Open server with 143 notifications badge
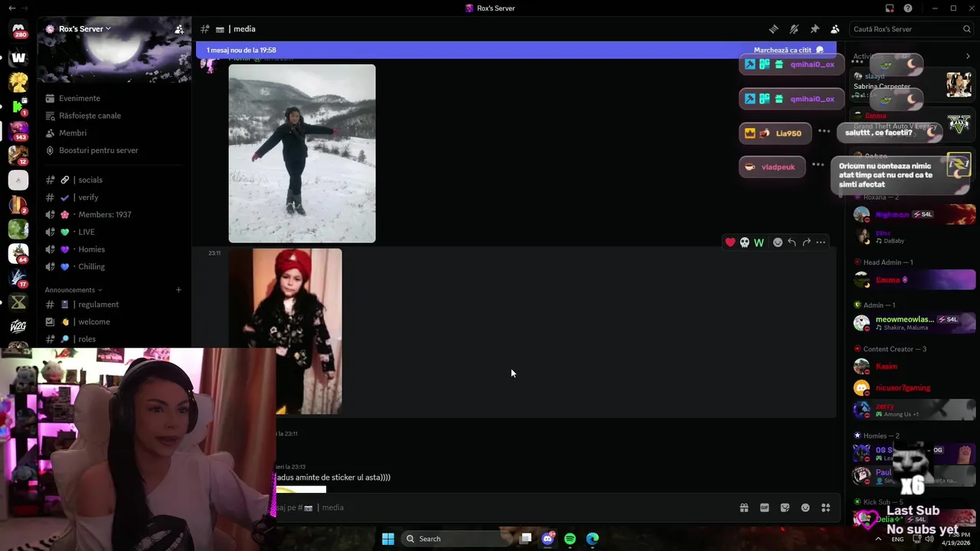This screenshot has height=551, width=980. coord(18,131)
